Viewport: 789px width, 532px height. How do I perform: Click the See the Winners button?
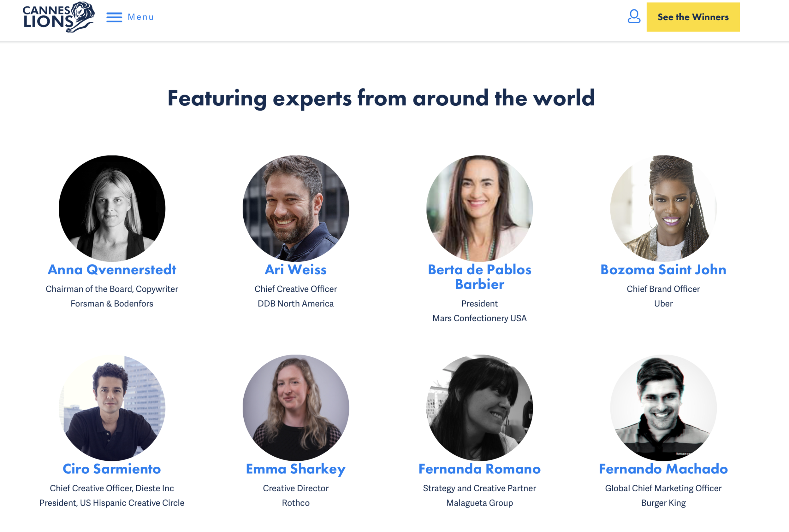pyautogui.click(x=693, y=17)
